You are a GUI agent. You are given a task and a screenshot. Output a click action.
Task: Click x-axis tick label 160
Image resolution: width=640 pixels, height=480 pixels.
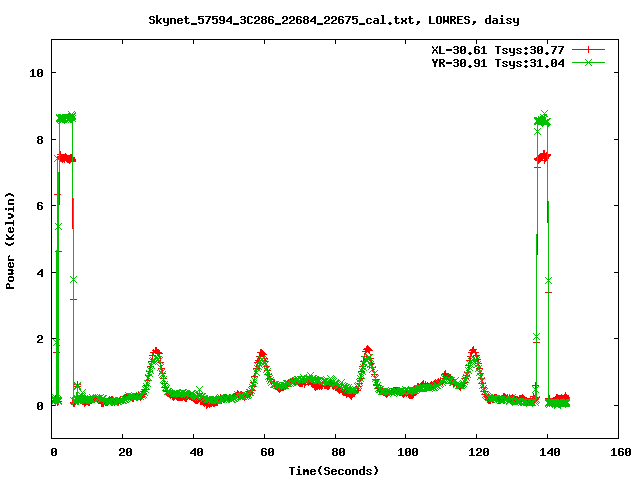[620, 452]
